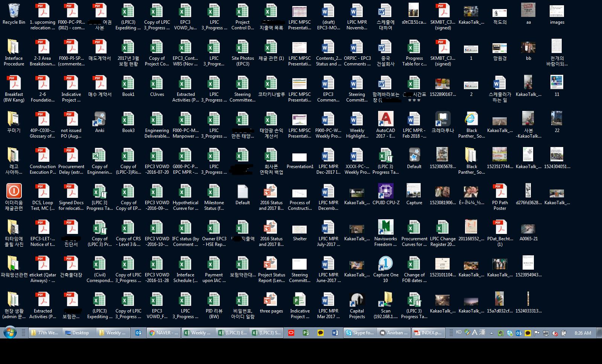The image size is (602, 364).
Task: Toggle the Korean/English input mode 'A' indicator
Action: [x=474, y=332]
